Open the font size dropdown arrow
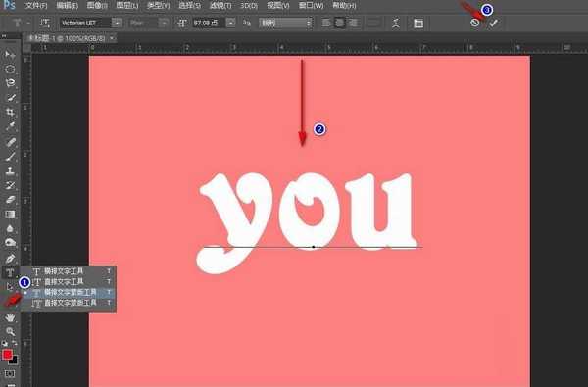 coord(231,23)
